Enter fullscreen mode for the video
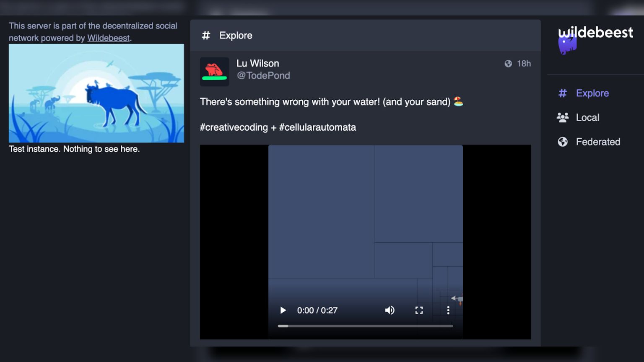The height and width of the screenshot is (362, 644). coord(419,310)
